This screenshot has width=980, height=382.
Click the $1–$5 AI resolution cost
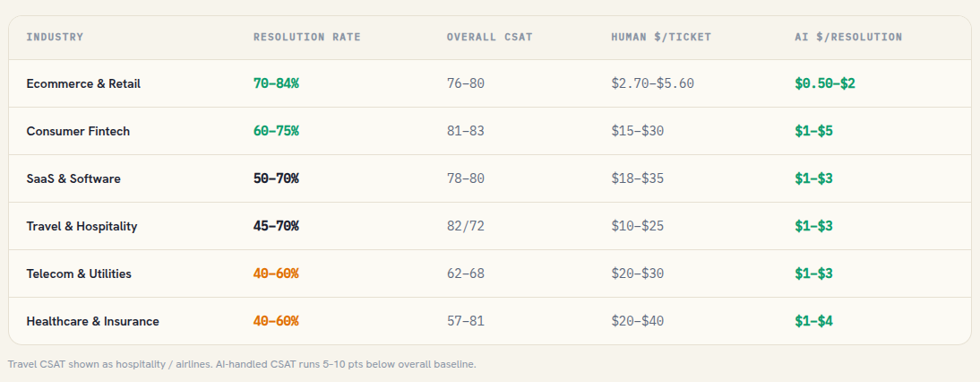click(813, 131)
